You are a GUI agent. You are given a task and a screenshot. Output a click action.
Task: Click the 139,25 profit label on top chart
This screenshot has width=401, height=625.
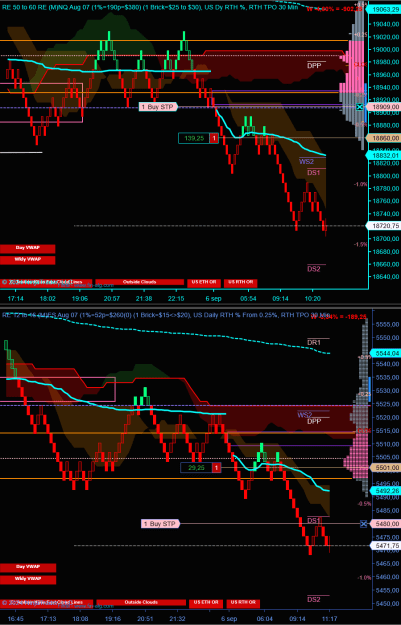pos(194,138)
